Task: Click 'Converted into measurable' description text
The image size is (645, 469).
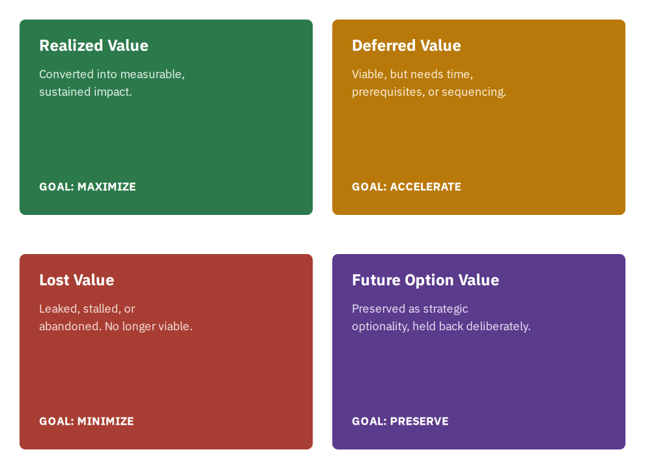Action: pyautogui.click(x=112, y=74)
